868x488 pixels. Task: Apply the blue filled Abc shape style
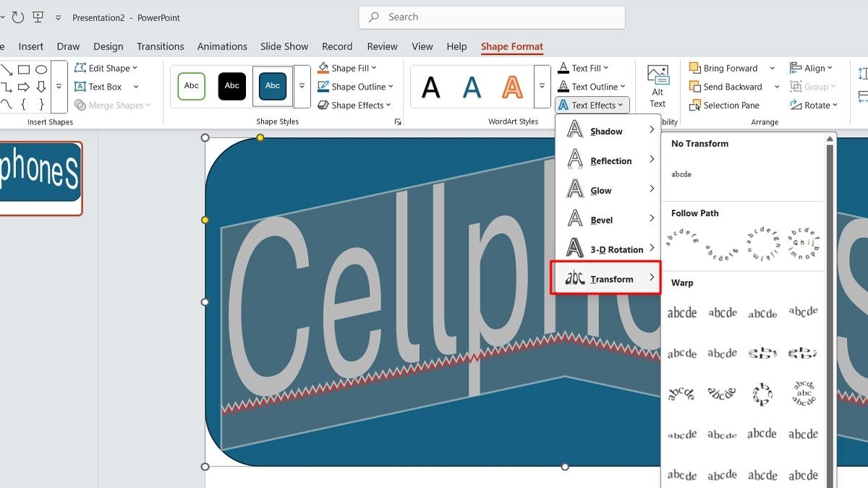point(273,86)
